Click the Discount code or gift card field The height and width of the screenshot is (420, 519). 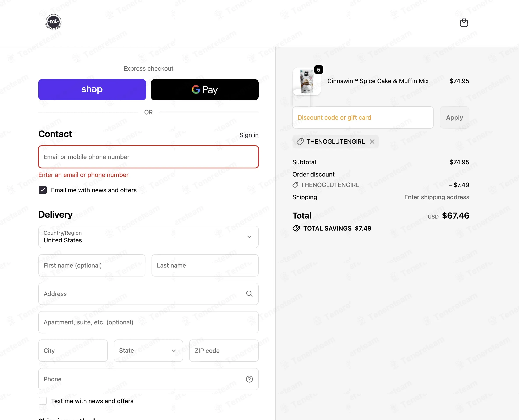(x=363, y=118)
